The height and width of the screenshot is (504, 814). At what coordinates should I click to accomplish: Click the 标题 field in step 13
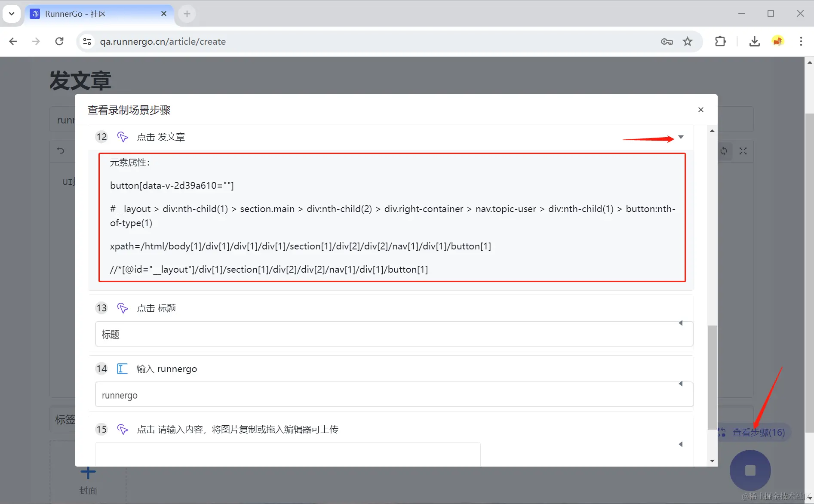(x=394, y=334)
